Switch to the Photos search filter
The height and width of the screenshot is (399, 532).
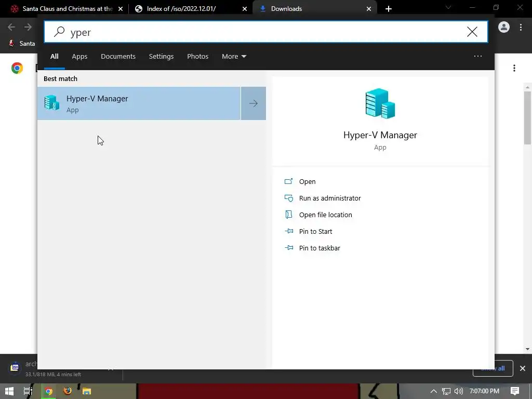point(197,56)
